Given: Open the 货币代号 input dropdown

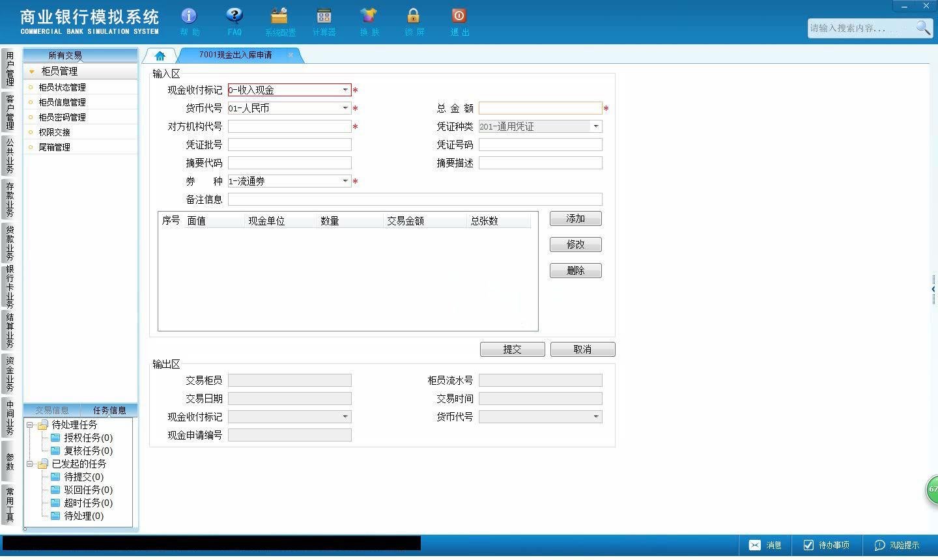Looking at the screenshot, I should 345,108.
